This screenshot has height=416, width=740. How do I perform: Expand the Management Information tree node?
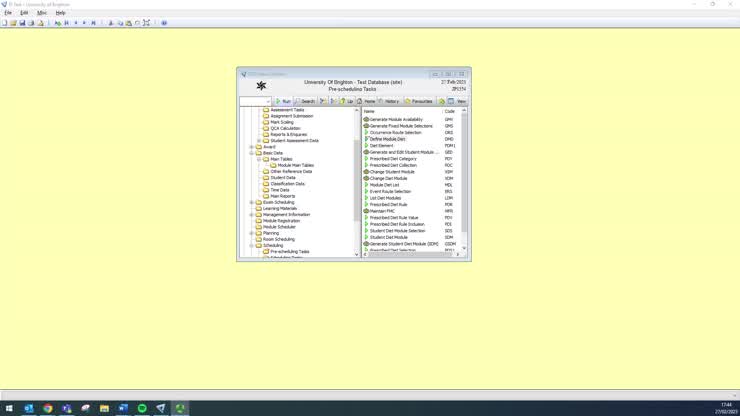coord(252,214)
